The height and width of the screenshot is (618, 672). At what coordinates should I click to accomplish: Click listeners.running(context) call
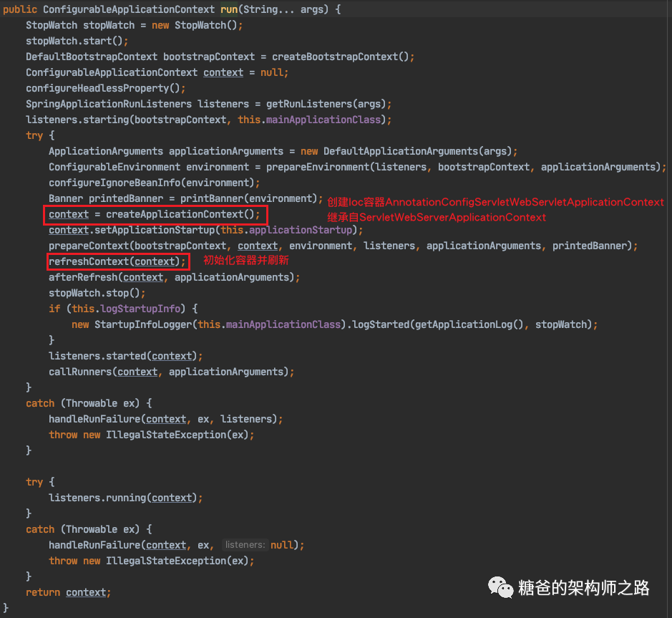[123, 498]
